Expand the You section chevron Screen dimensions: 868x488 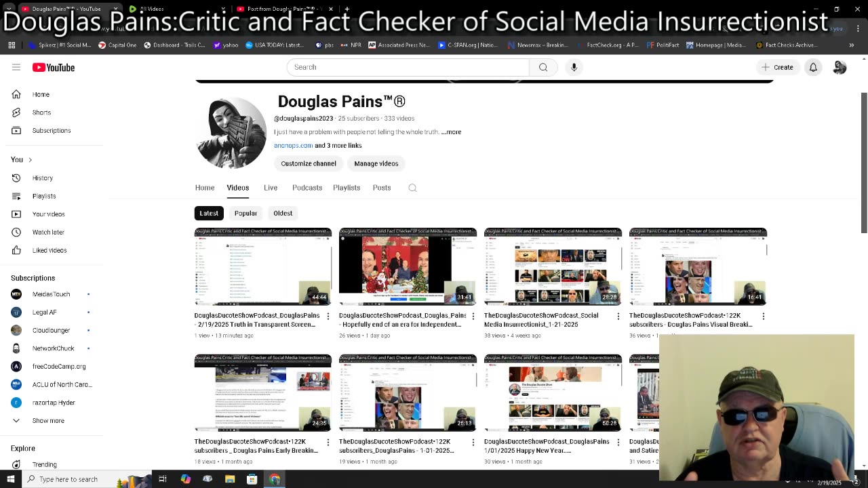[30, 159]
